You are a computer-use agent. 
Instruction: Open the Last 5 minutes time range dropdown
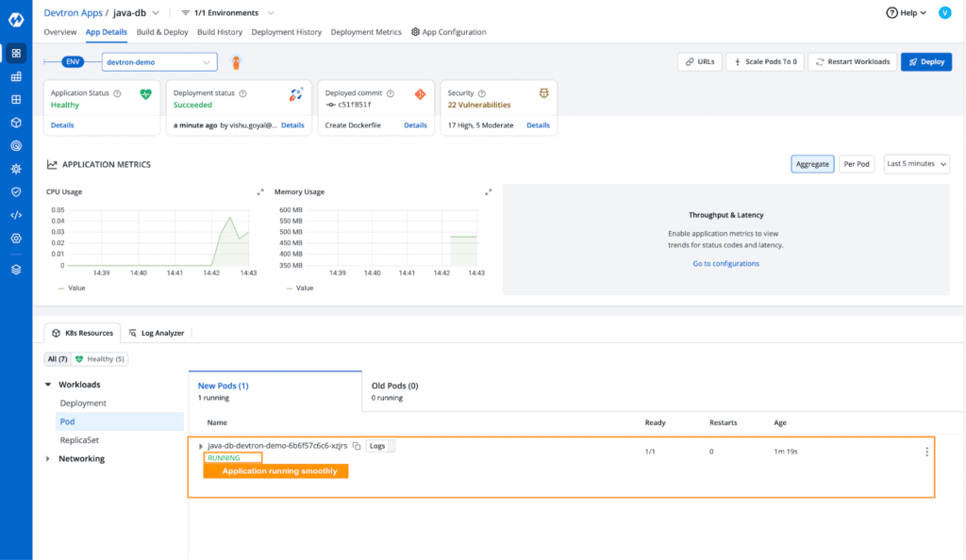coord(915,163)
